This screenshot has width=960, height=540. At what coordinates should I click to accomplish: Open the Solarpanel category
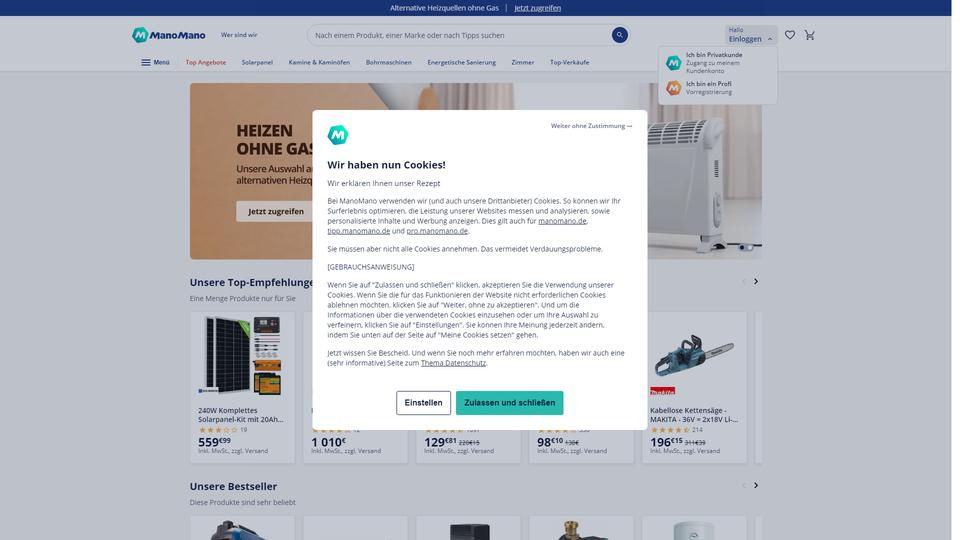coord(257,62)
